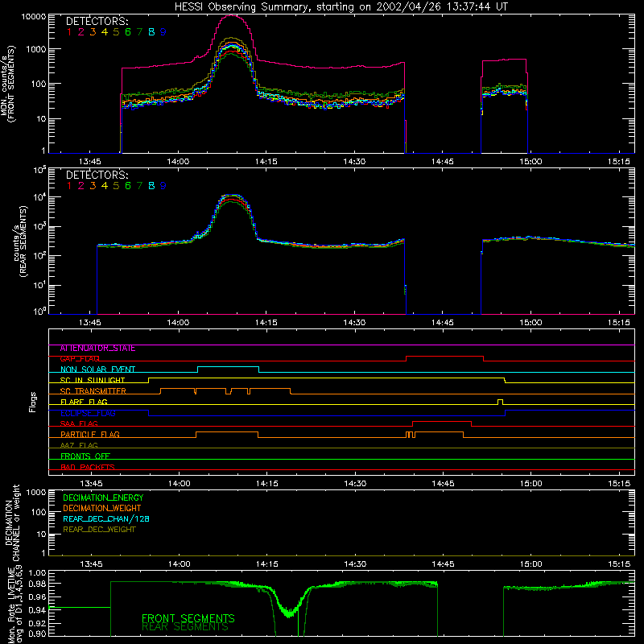Screen dimensions: 644x644
Task: Click detector number 3 in the rear segments legend
Action: tap(93, 186)
